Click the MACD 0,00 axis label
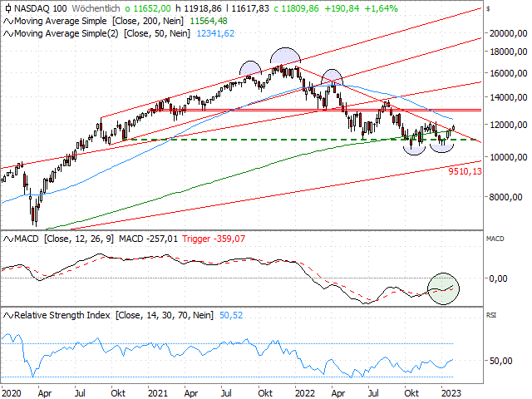The image size is (532, 399). tap(498, 278)
